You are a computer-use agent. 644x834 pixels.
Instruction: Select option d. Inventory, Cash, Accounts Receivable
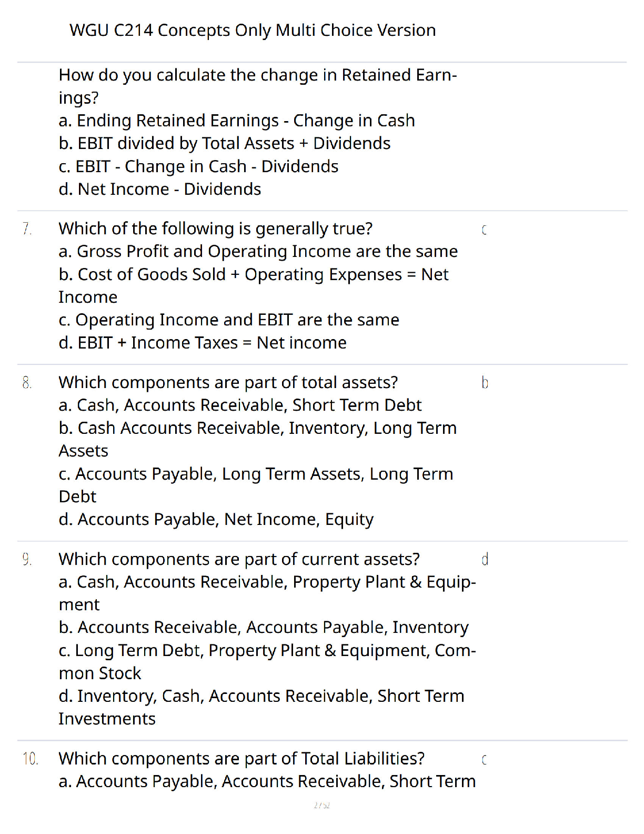261,707
